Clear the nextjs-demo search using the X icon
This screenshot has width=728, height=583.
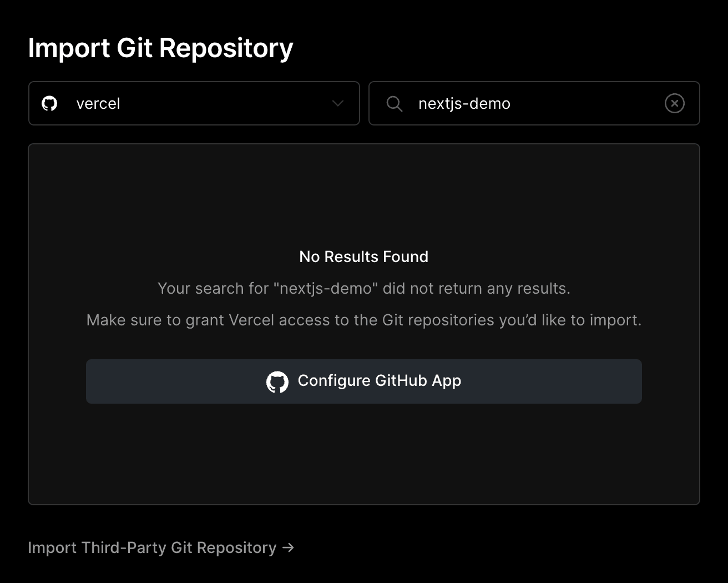[x=674, y=103]
